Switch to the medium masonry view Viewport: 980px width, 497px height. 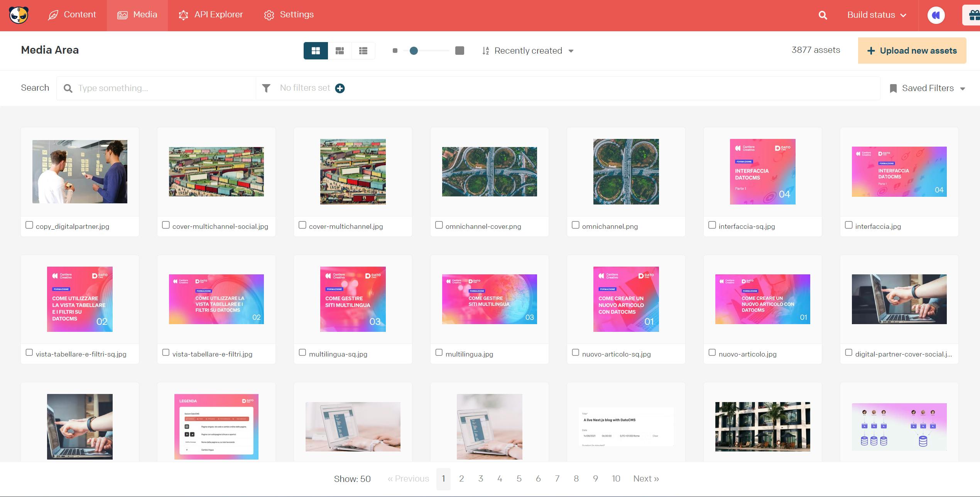(340, 51)
